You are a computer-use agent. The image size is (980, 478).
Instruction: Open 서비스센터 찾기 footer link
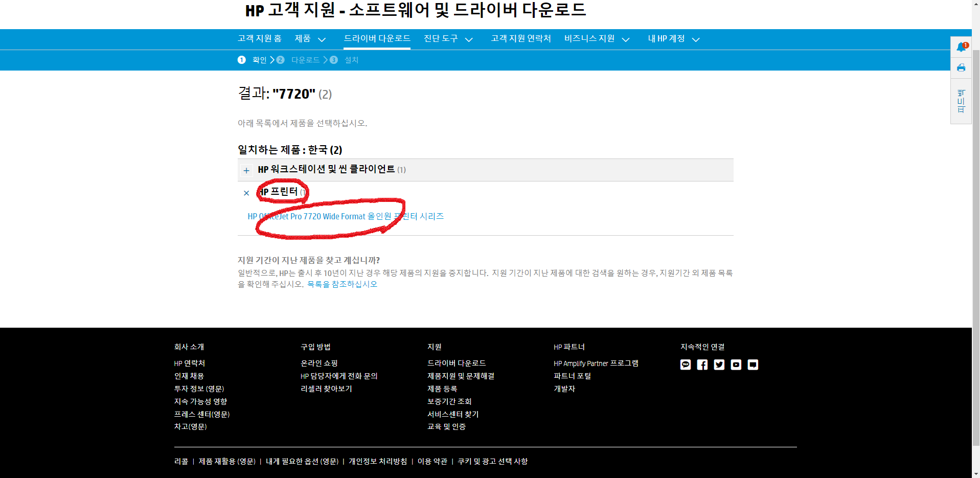453,415
